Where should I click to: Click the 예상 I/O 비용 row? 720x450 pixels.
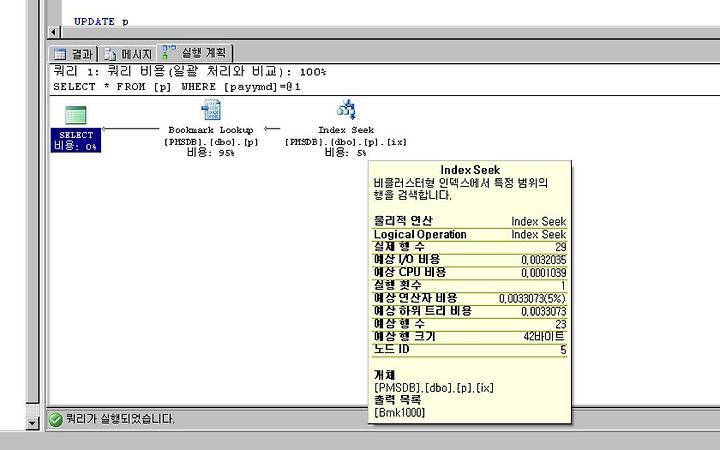click(x=470, y=260)
